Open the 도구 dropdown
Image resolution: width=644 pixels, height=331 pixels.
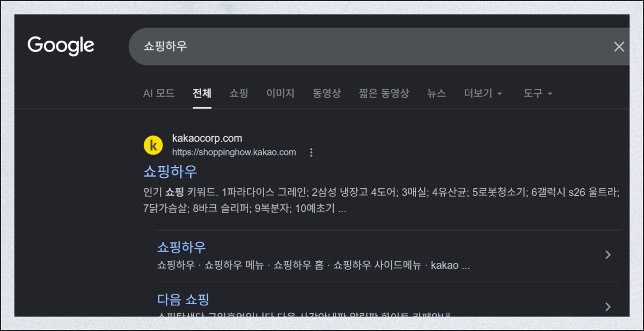[x=538, y=93]
